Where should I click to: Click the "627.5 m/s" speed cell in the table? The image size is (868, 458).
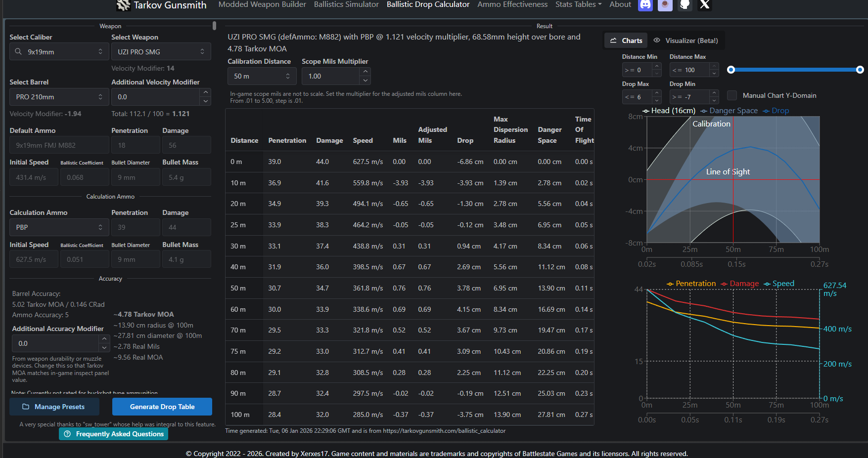pyautogui.click(x=368, y=162)
